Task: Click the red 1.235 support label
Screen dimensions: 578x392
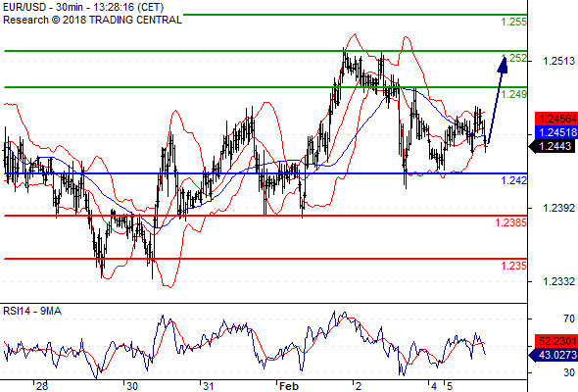Action: click(x=514, y=266)
